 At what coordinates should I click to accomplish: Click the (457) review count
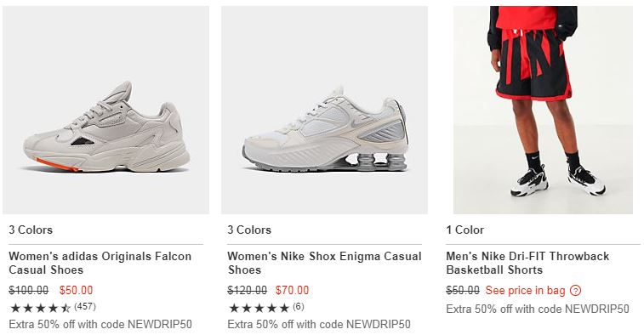85,306
